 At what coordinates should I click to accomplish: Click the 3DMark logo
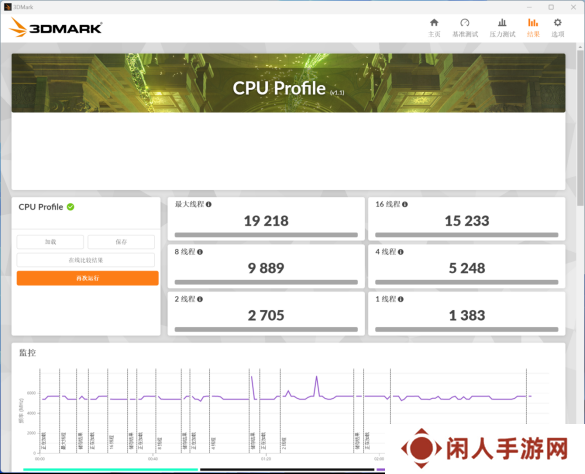pos(55,28)
